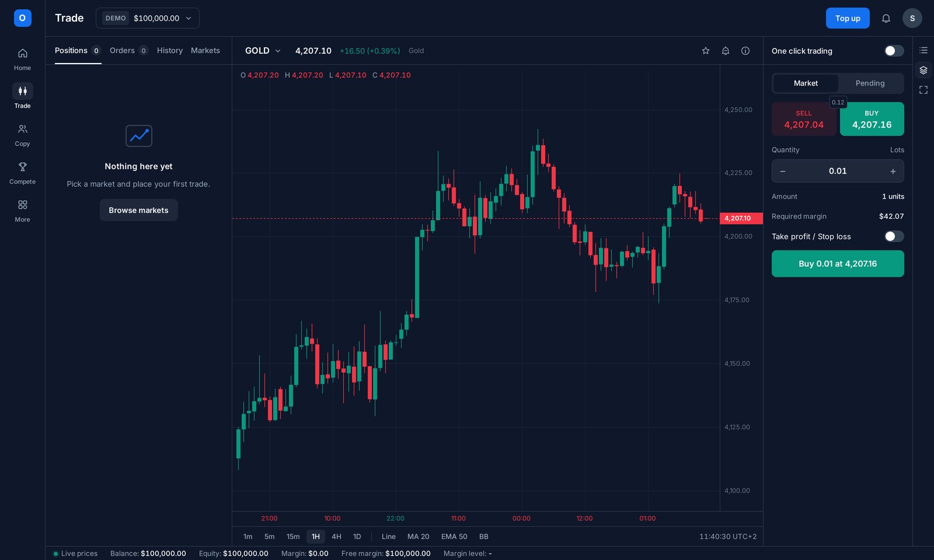The width and height of the screenshot is (934, 560).
Task: Click the 22:00 time axis label
Action: point(395,519)
